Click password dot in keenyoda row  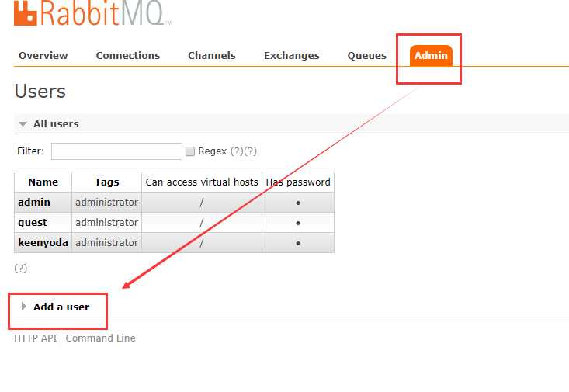(298, 243)
